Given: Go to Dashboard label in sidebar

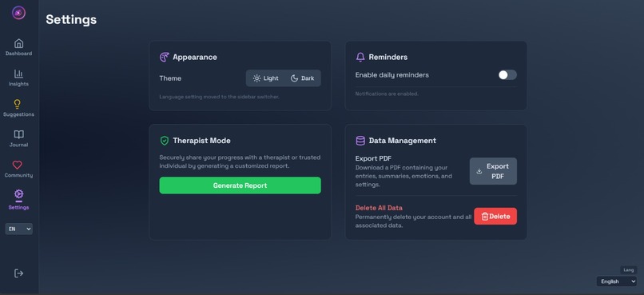Looking at the screenshot, I should [19, 54].
